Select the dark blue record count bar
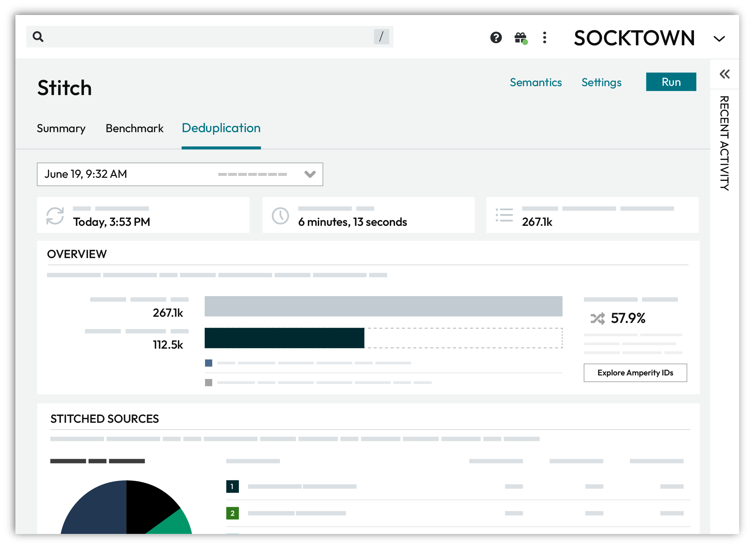Image resolution: width=756 pixels, height=549 pixels. coord(285,338)
